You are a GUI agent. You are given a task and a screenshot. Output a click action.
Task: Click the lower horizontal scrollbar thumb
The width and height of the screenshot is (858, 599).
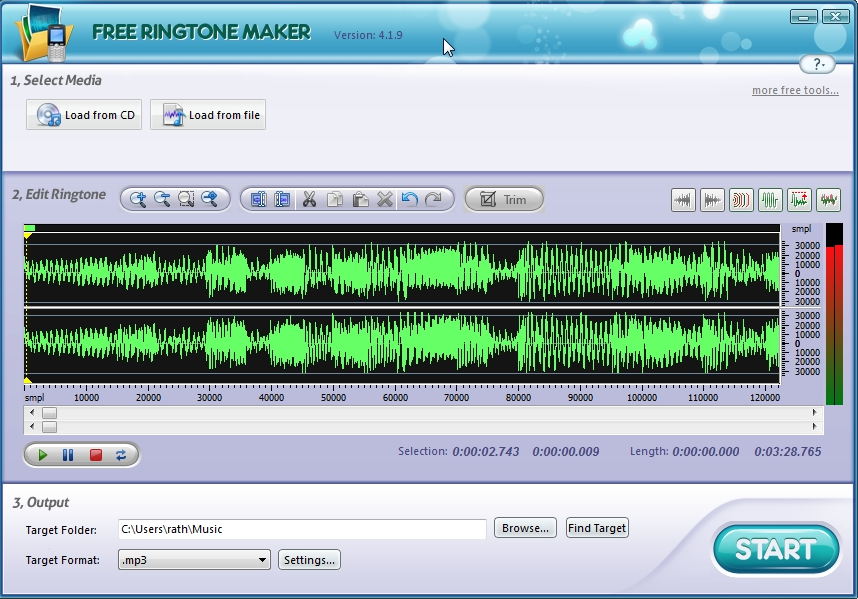coord(49,427)
